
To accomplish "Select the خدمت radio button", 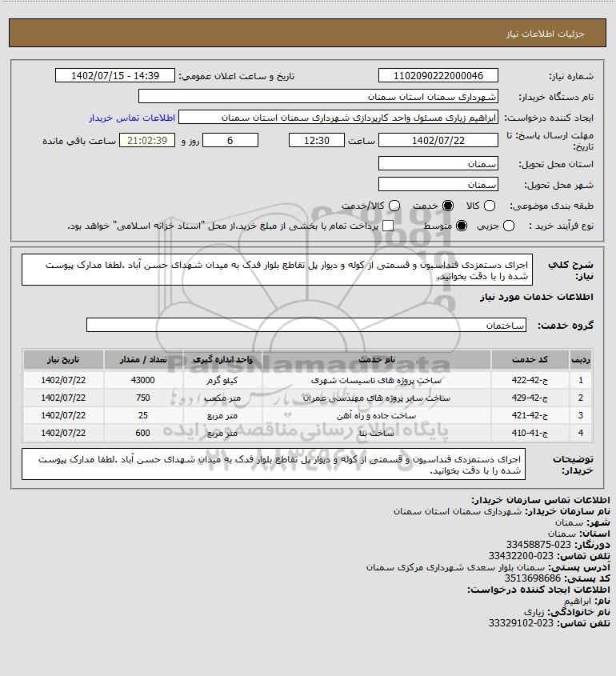I will coord(448,206).
